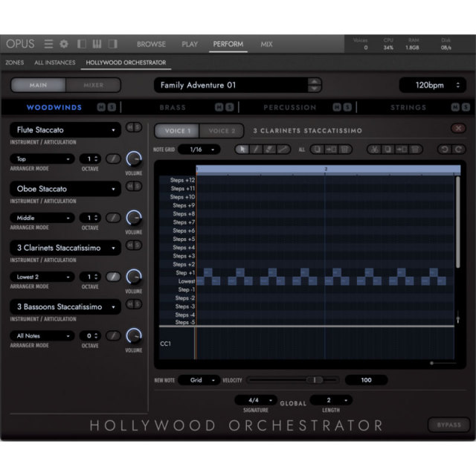Click the 120bpm tempo field
The image size is (476, 476).
pos(433,85)
